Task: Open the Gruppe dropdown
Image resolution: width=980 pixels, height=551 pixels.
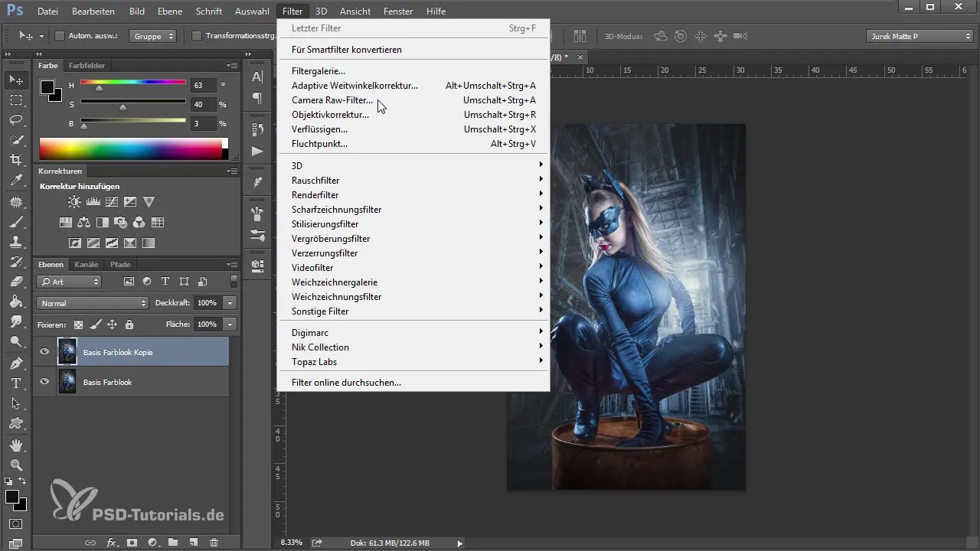Action: (x=153, y=36)
